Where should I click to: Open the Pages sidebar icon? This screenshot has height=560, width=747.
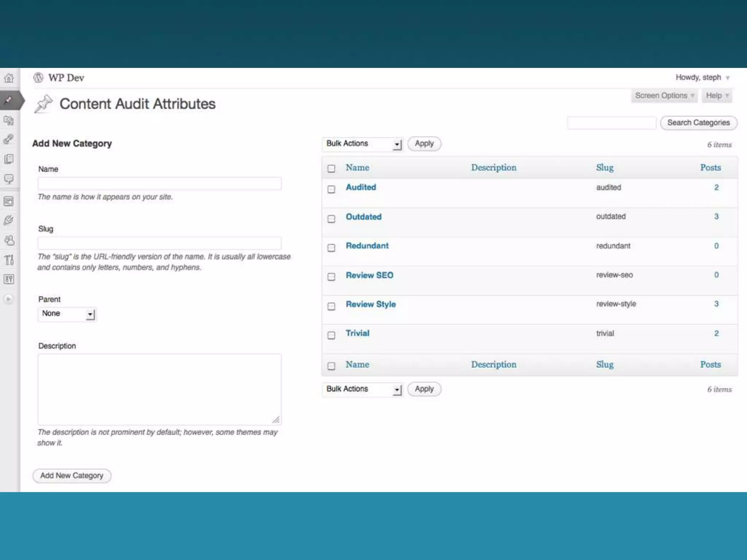[9, 159]
